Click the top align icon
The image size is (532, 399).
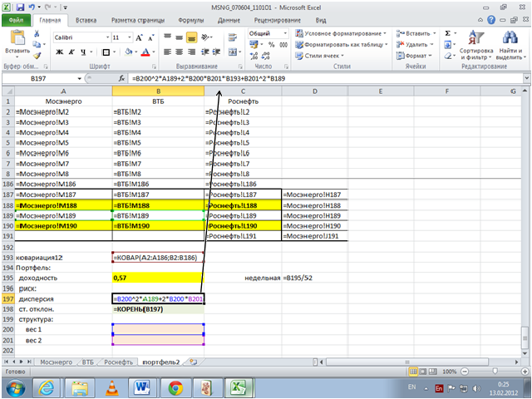[167, 37]
